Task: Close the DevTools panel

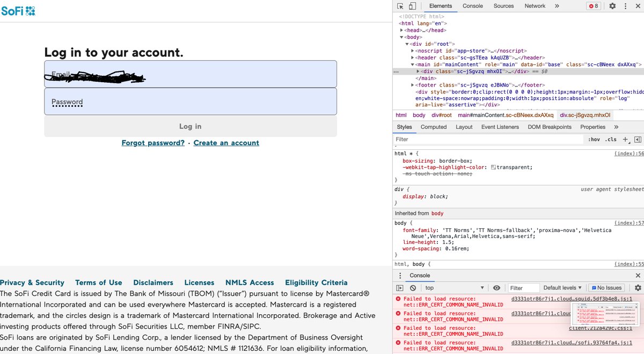Action: click(638, 6)
